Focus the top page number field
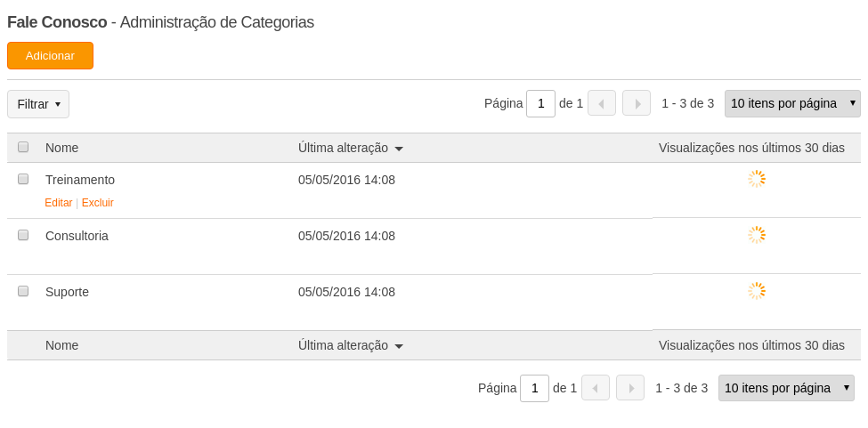This screenshot has height=428, width=868. click(541, 103)
